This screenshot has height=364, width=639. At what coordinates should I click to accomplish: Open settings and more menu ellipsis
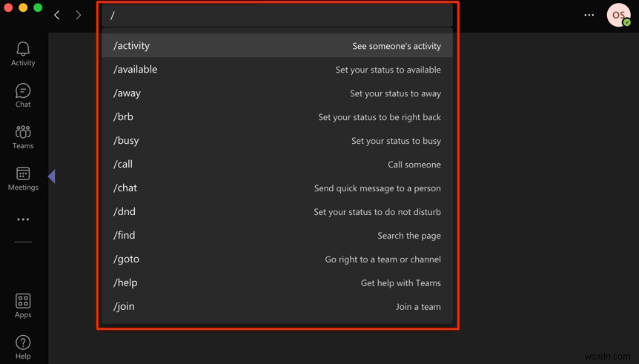coord(589,15)
